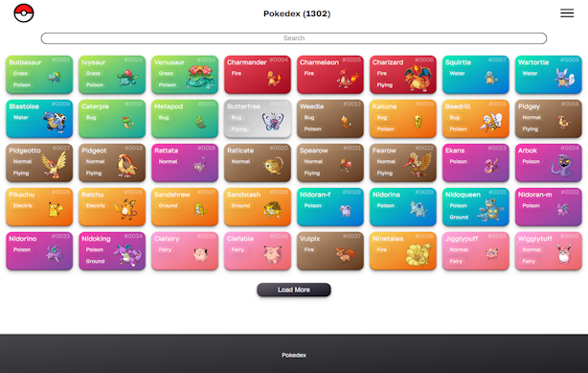Viewport: 588px width, 373px height.
Task: Click Electric type tag on Pikachu
Action: point(23,205)
